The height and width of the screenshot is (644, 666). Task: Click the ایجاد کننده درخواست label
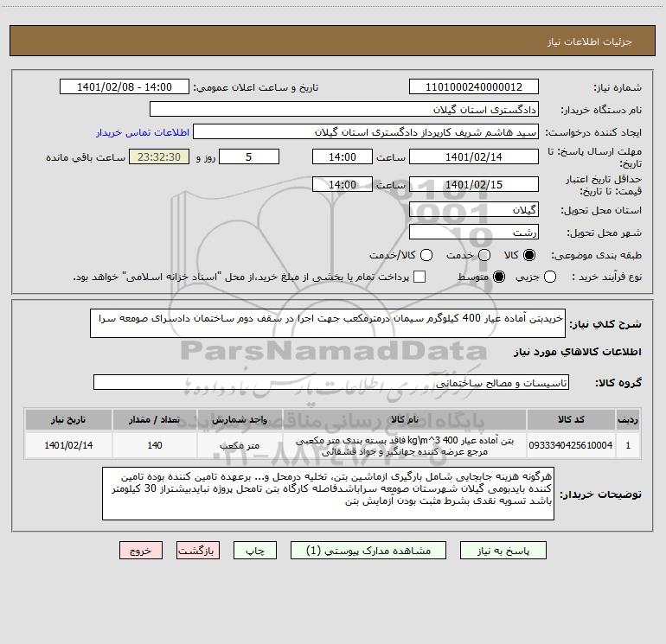point(593,132)
